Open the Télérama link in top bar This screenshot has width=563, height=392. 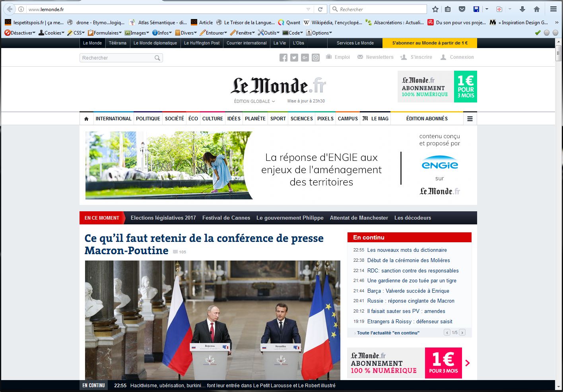point(118,43)
